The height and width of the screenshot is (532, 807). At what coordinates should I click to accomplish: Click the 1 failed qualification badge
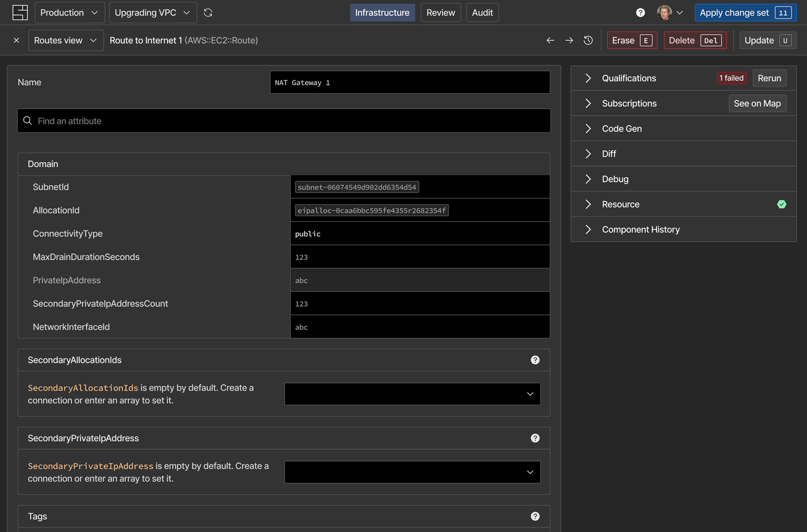(731, 78)
